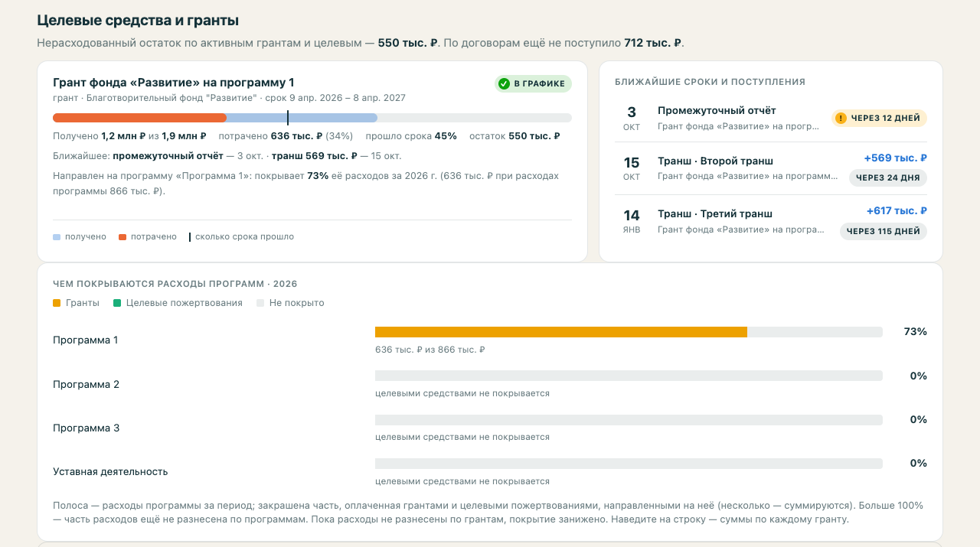Click «636 тыс. ₽ из 866 тыс. ₽» under Программа 1

430,350
